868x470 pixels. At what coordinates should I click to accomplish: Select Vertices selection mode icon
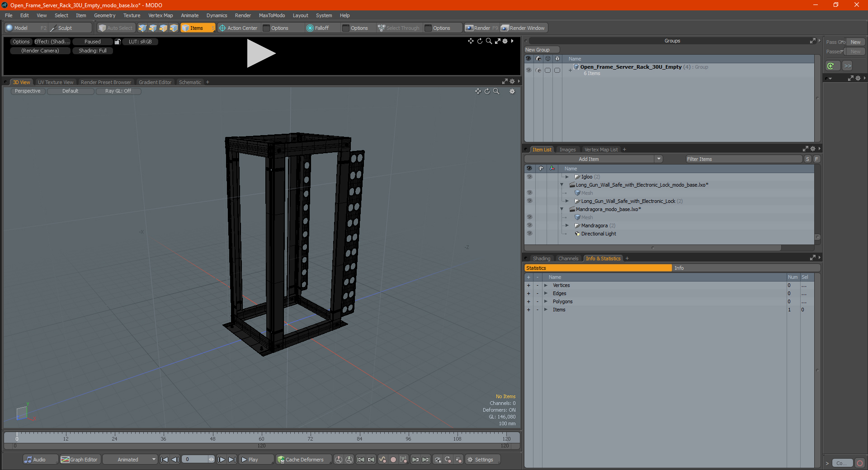click(142, 28)
